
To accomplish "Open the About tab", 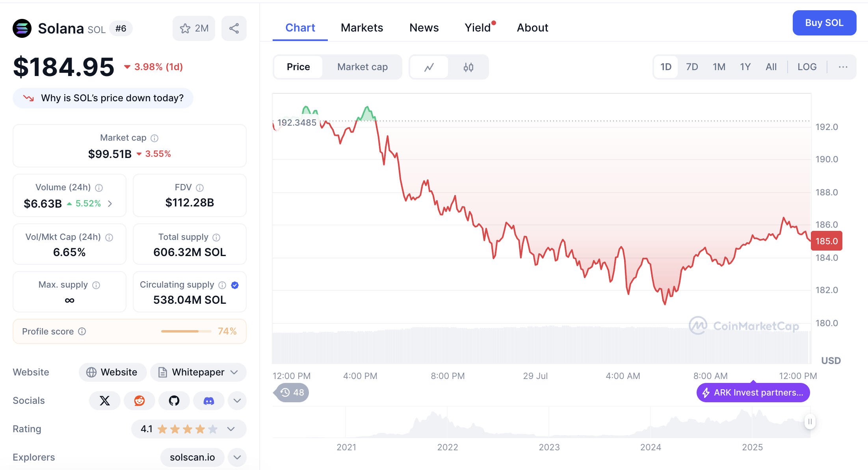I will (x=532, y=28).
